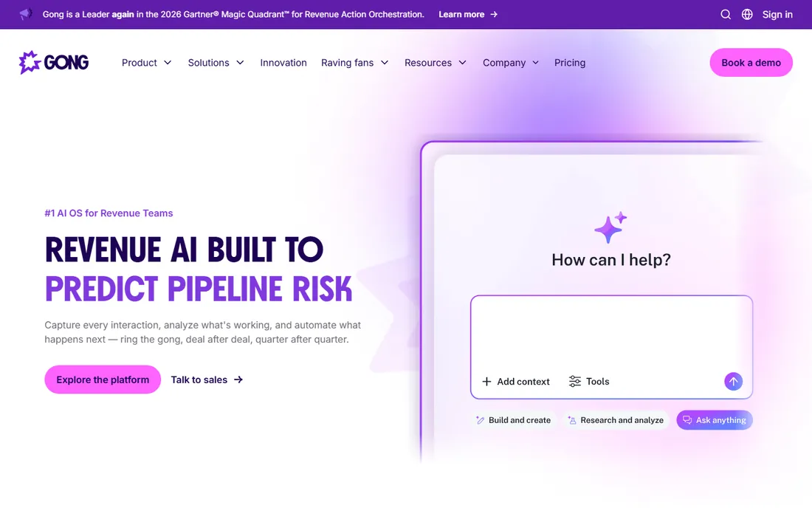Click Explore the platform button
Image resolution: width=812 pixels, height=508 pixels.
103,380
